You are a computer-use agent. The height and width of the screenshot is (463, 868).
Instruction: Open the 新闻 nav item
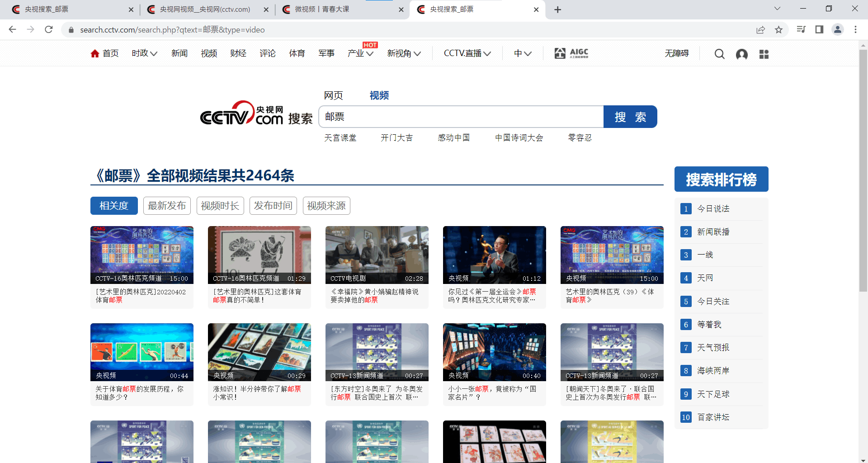(x=179, y=53)
